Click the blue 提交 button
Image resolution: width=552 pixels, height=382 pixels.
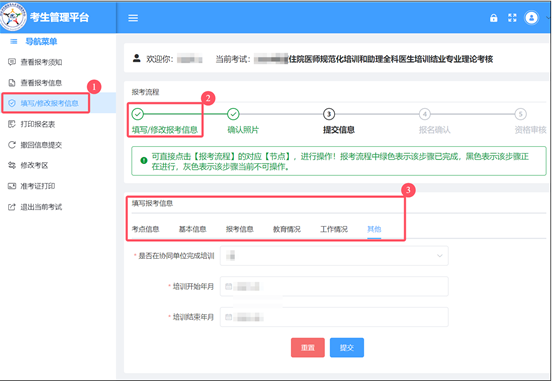coord(347,348)
